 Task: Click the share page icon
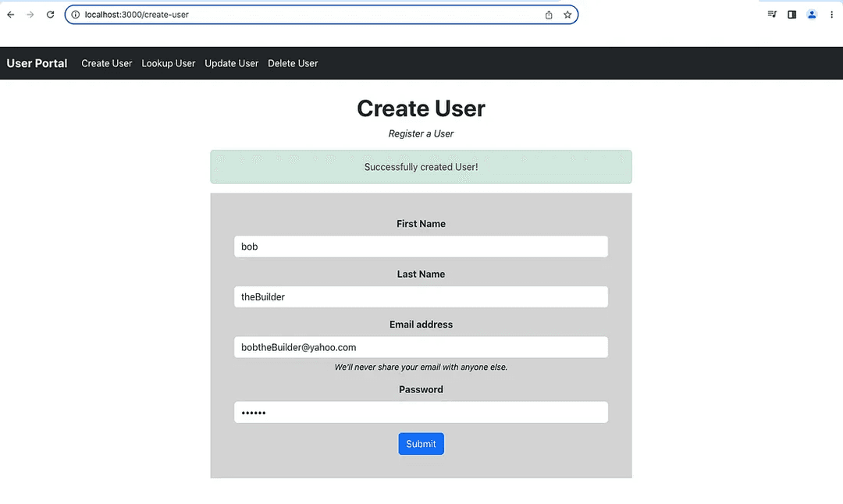pos(549,15)
